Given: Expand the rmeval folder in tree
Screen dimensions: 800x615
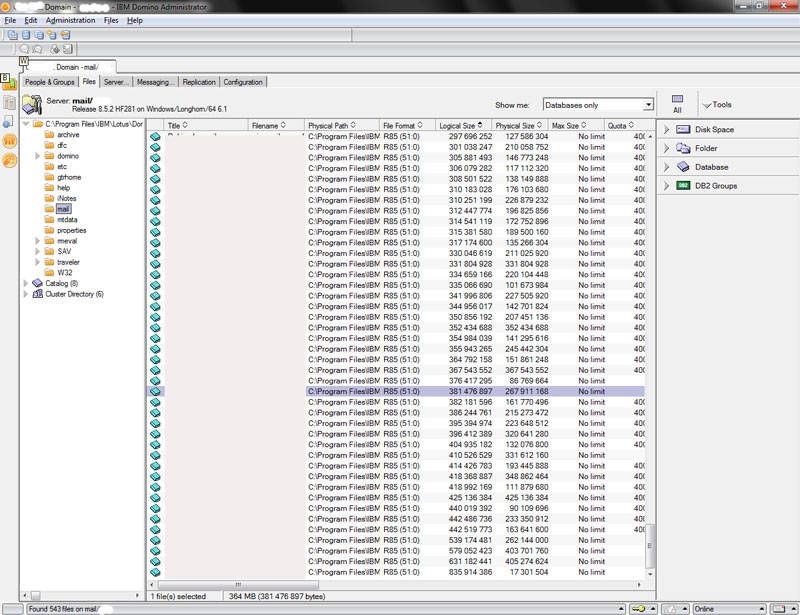Looking at the screenshot, I should point(37,241).
